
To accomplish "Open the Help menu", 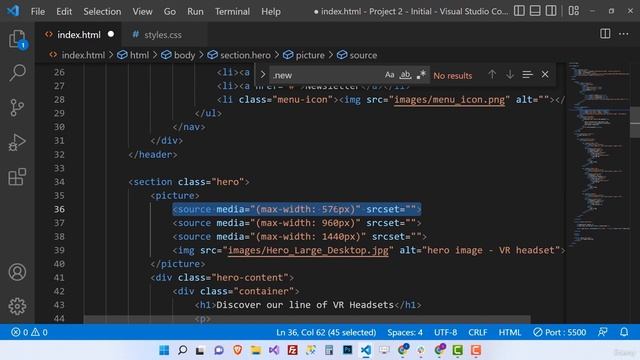I will pos(271,11).
